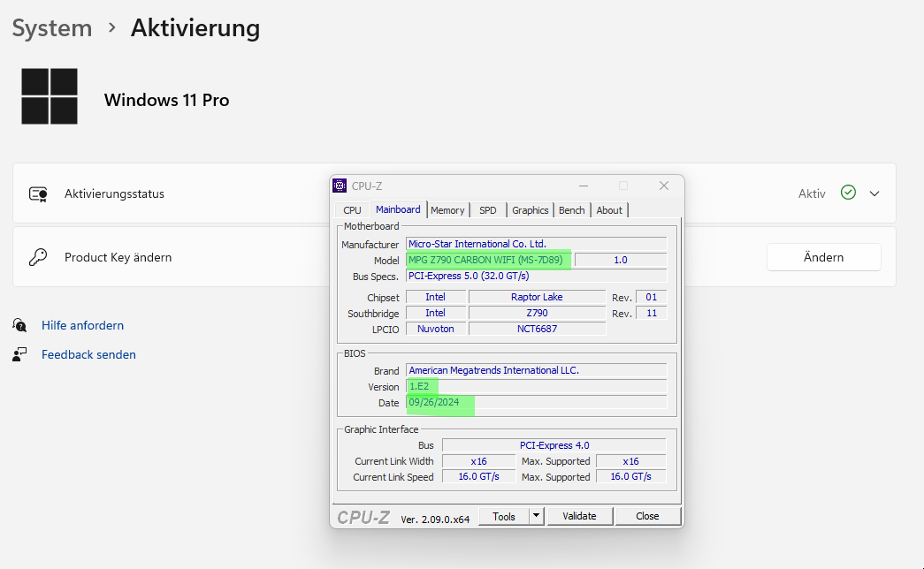This screenshot has height=569, width=924.
Task: Click the Product Key key icon
Action: (38, 257)
